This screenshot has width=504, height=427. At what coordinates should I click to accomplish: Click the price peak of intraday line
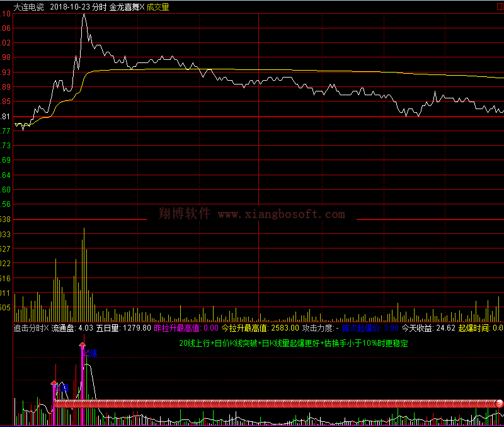84,15
